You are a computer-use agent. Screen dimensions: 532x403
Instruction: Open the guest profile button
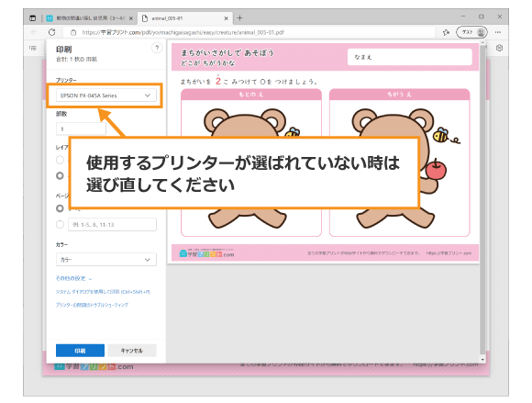coord(472,32)
